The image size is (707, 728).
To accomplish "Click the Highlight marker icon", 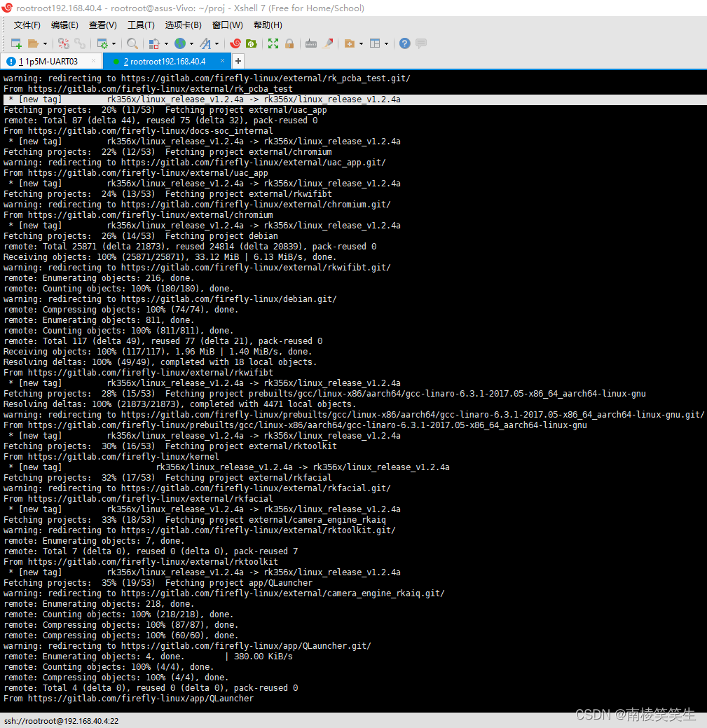I will point(328,43).
